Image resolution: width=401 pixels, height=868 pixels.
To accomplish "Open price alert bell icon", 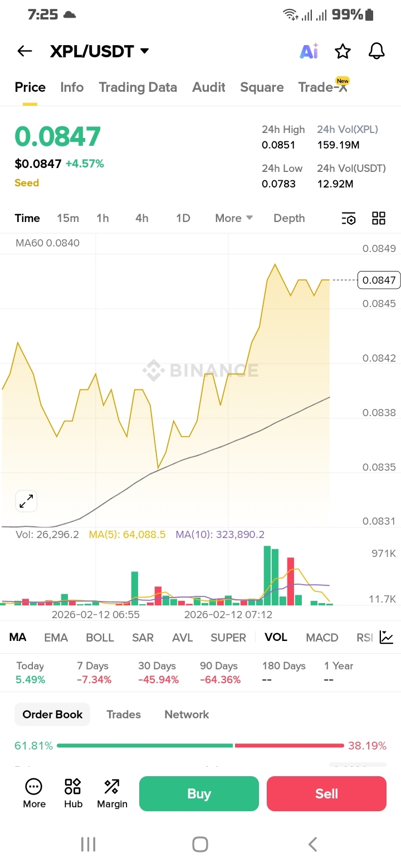I will click(x=377, y=51).
